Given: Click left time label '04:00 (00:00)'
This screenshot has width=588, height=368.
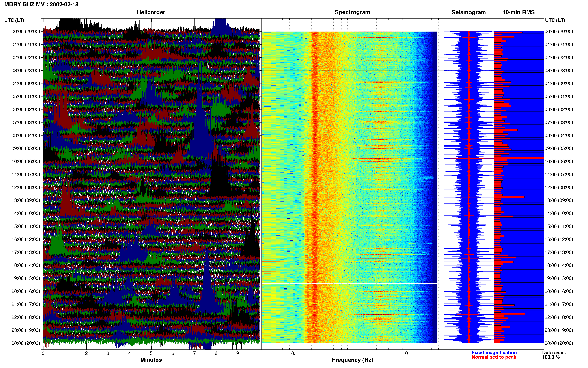Looking at the screenshot, I should pos(26,83).
